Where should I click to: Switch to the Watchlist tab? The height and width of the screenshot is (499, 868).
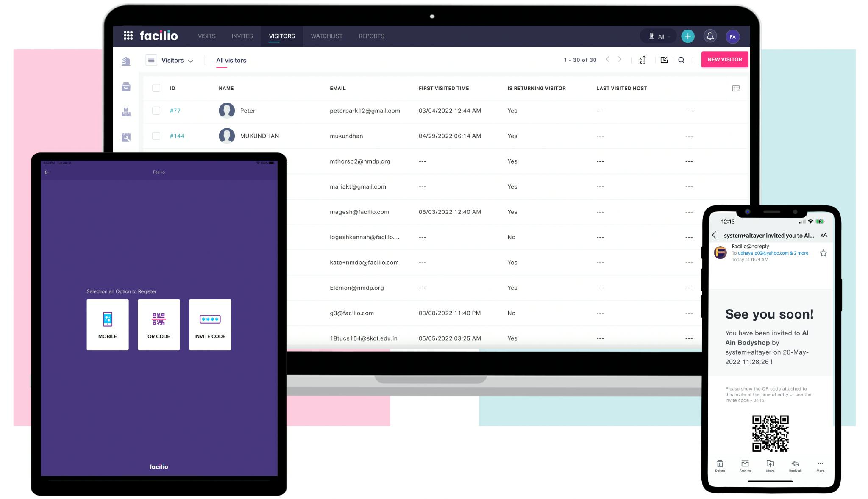[x=326, y=36]
